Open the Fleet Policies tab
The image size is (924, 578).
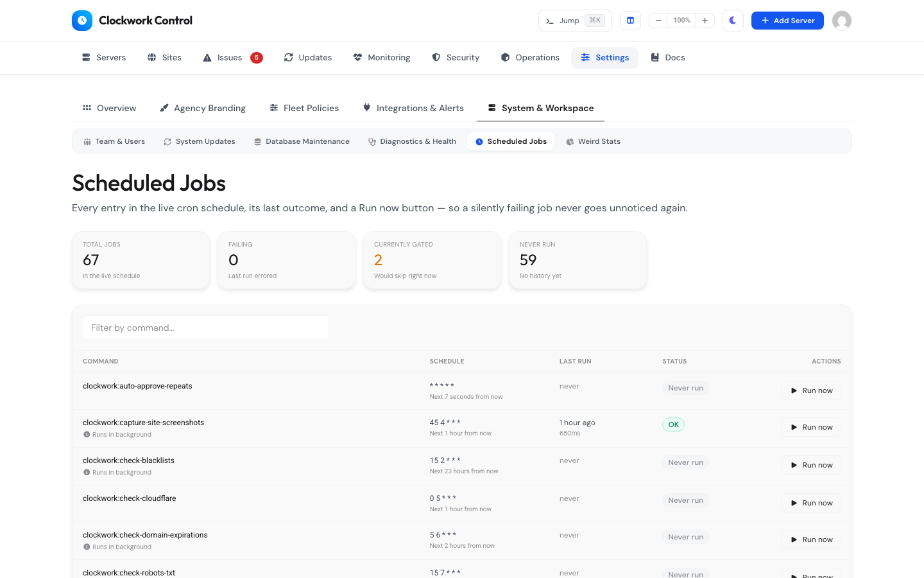[304, 108]
